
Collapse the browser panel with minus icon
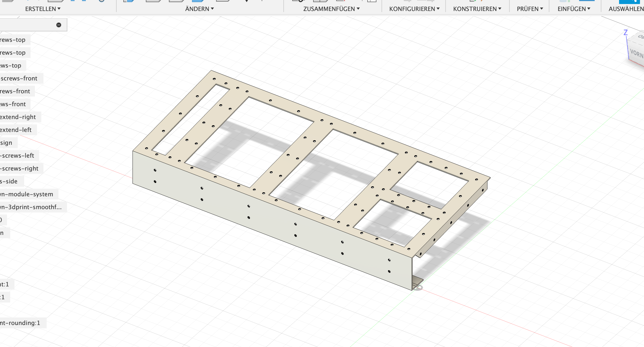pyautogui.click(x=59, y=25)
